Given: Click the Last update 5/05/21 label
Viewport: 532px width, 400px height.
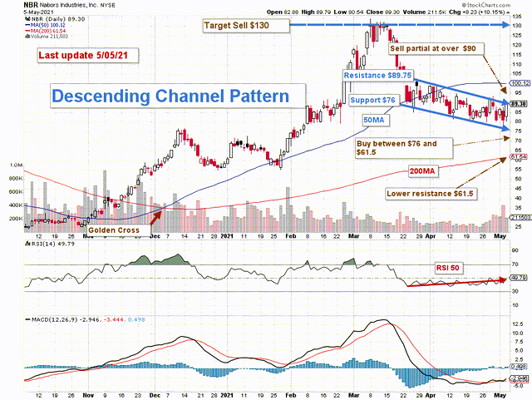Looking at the screenshot, I should point(88,56).
